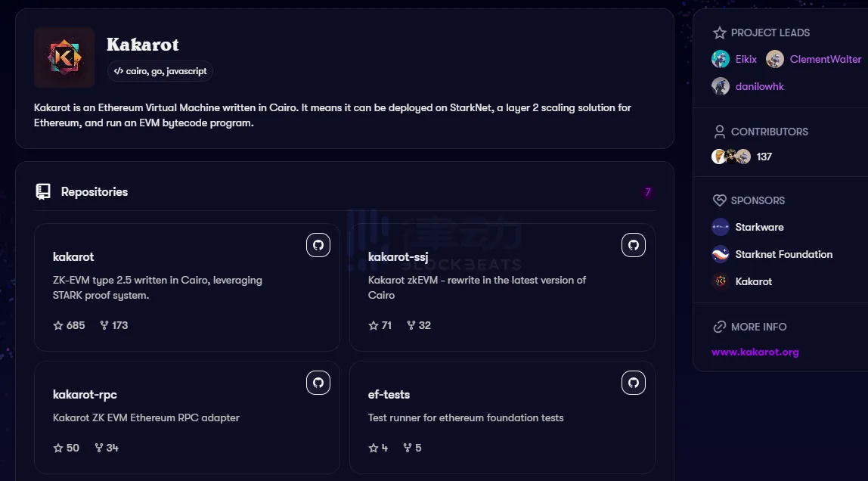Click the repositories count badge 7
The height and width of the screenshot is (481, 868).
click(647, 192)
